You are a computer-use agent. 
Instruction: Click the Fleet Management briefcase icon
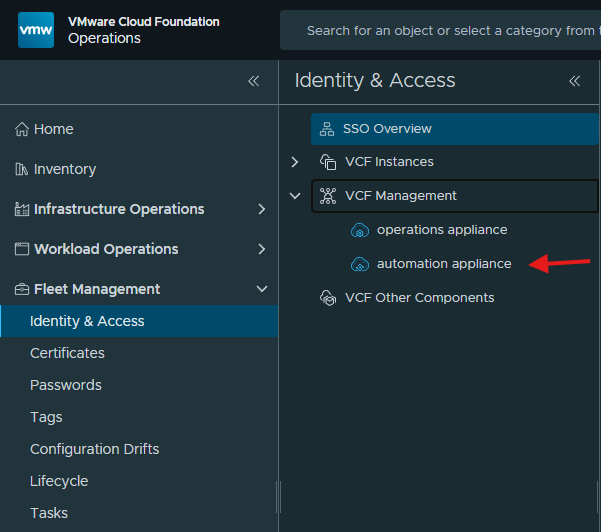coord(22,289)
